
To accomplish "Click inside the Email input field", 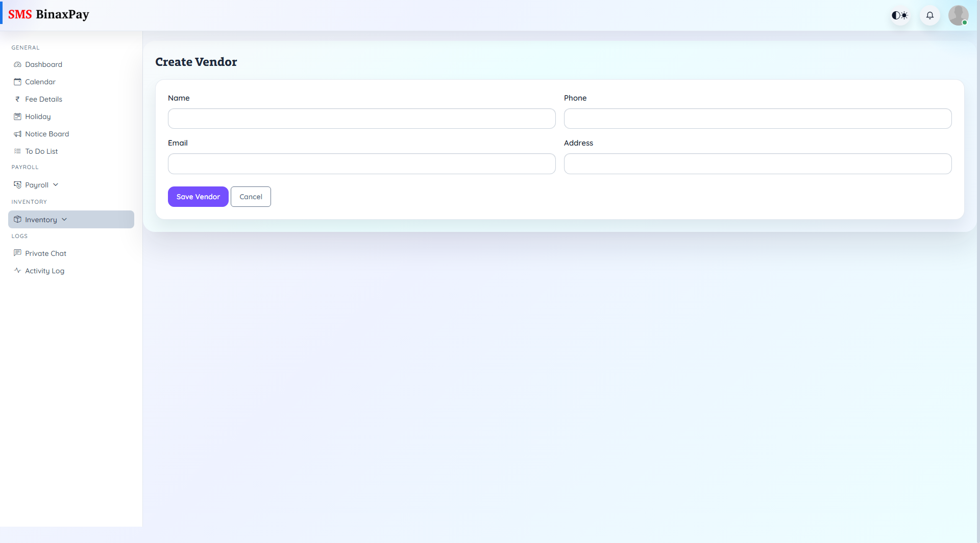I will 361,163.
